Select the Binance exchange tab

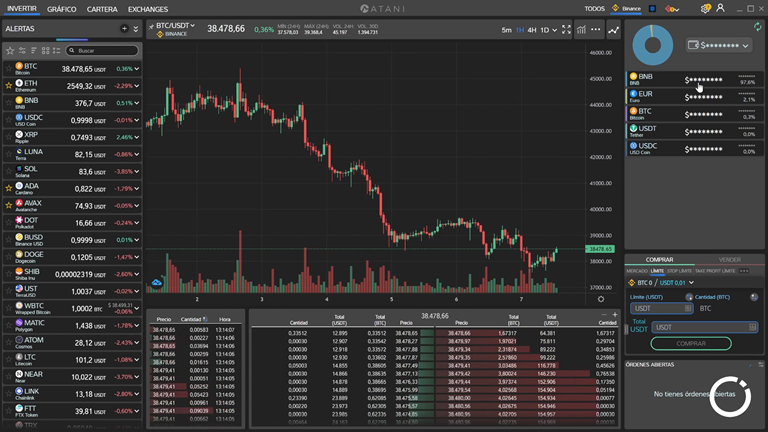(x=626, y=9)
